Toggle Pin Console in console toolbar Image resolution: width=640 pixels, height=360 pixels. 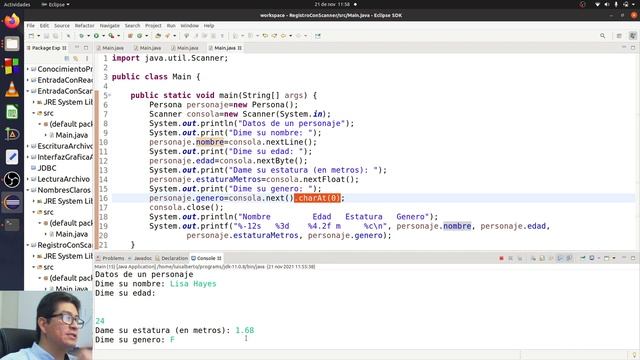(582, 258)
